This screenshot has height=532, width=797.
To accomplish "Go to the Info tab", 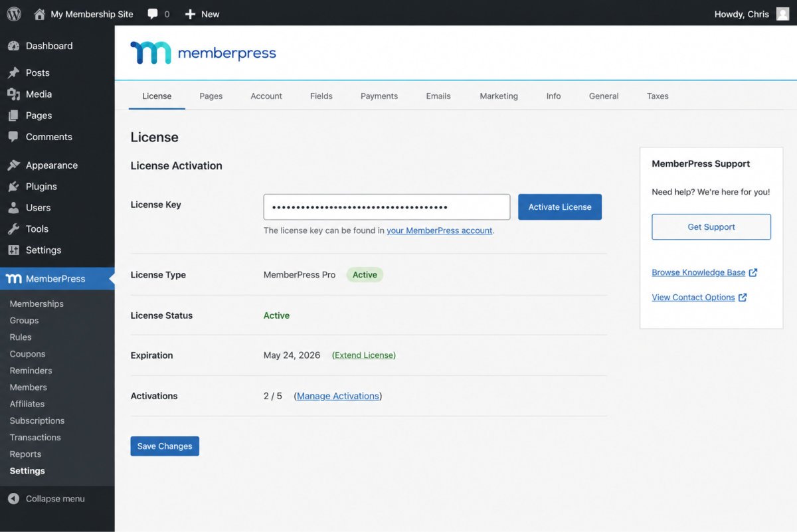I will coord(554,96).
